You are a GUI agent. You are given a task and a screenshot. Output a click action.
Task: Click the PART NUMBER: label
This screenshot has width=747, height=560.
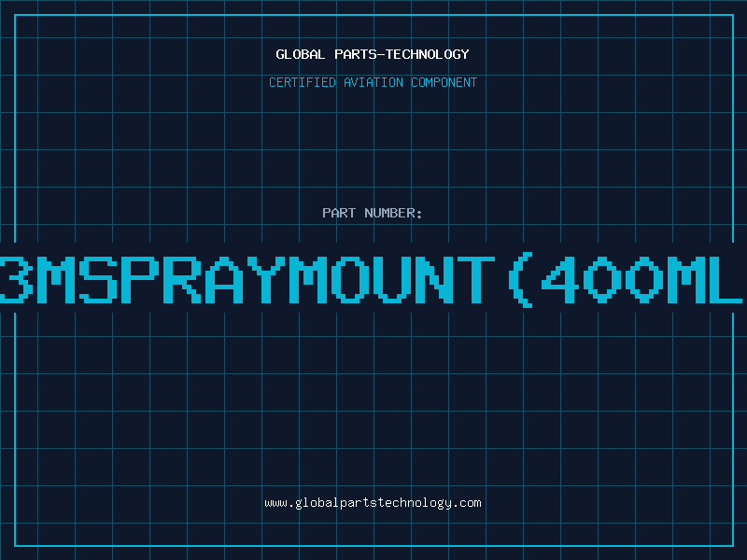coord(373,213)
